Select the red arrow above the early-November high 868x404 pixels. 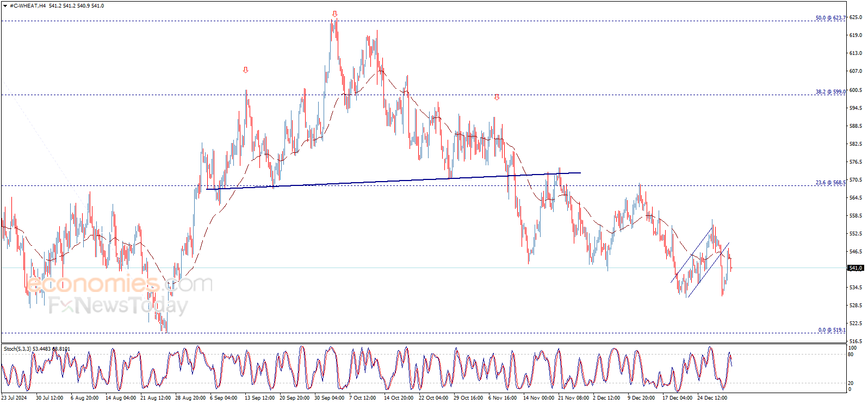(497, 97)
